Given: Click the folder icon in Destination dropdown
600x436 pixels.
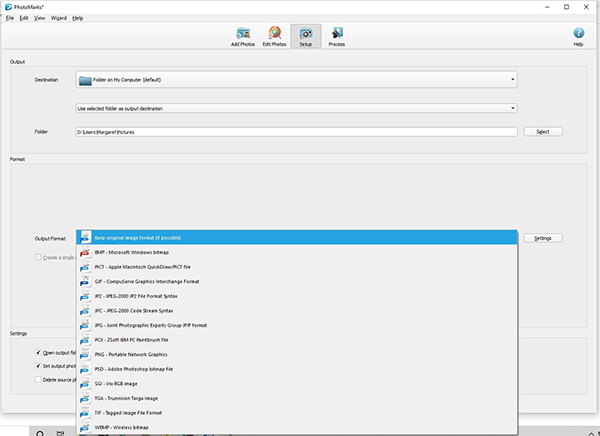Looking at the screenshot, I should click(85, 80).
